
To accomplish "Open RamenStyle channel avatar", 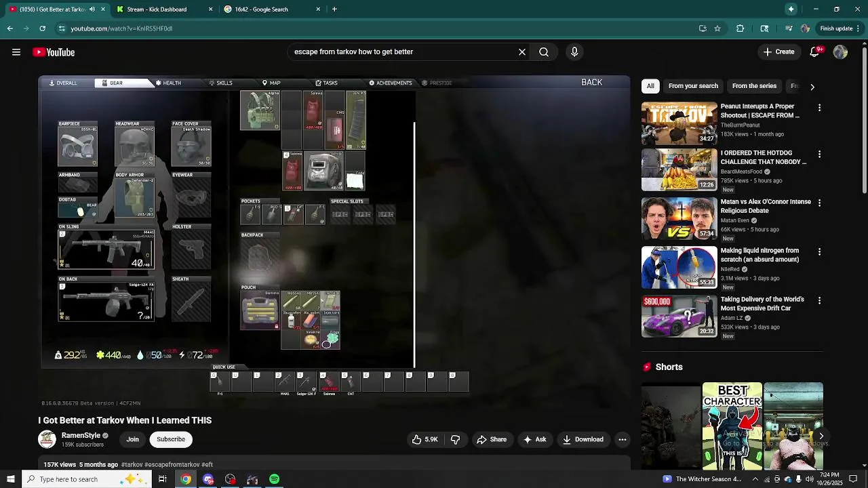I will click(x=47, y=439).
